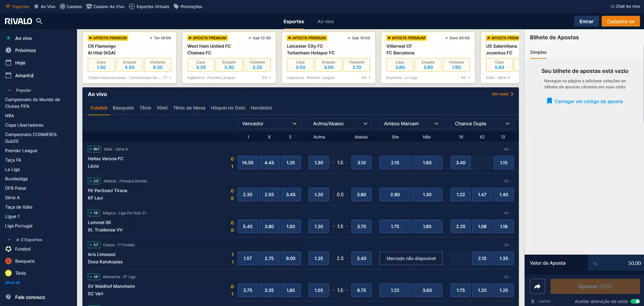Select Tênis with the tennis ball icon
This screenshot has width=644, height=306.
9,273
